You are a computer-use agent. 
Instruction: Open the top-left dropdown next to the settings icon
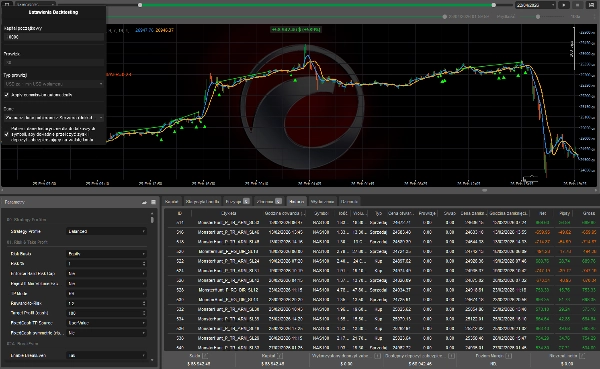click(x=35, y=5)
